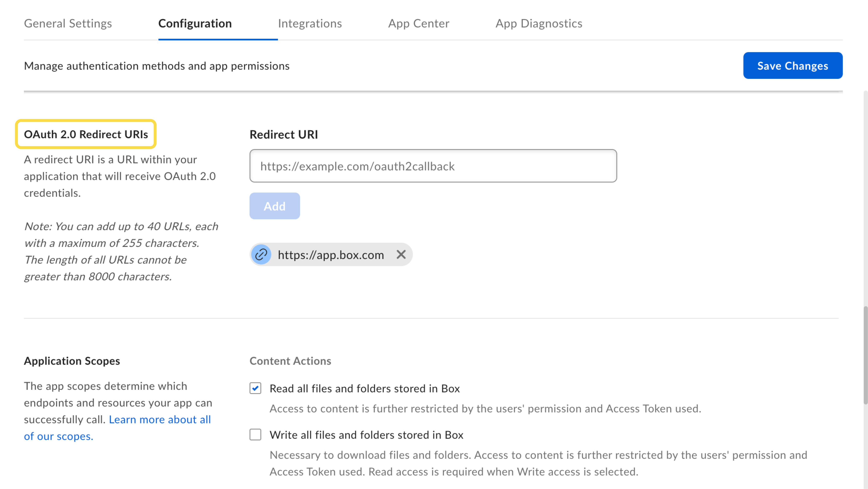This screenshot has width=868, height=489.
Task: Enable writing all files and folders stored in Box
Action: 255,435
